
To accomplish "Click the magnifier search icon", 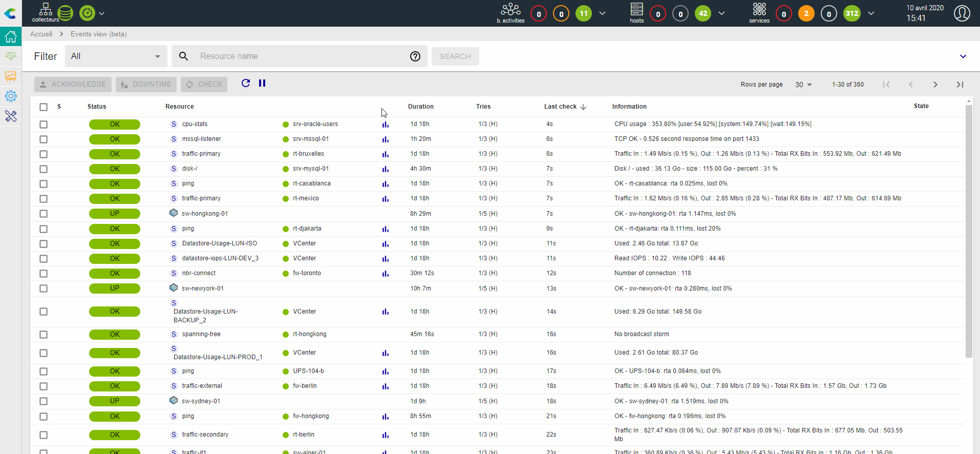I will coord(183,56).
